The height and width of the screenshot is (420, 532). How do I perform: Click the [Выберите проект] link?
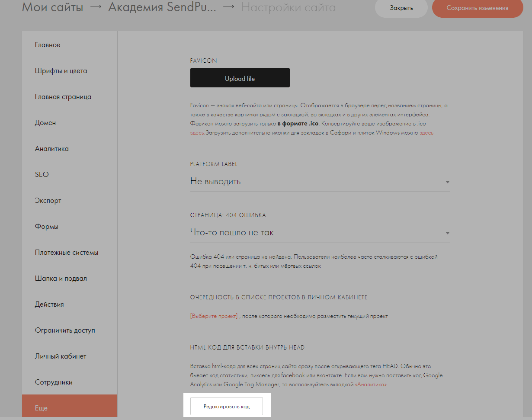(214, 316)
